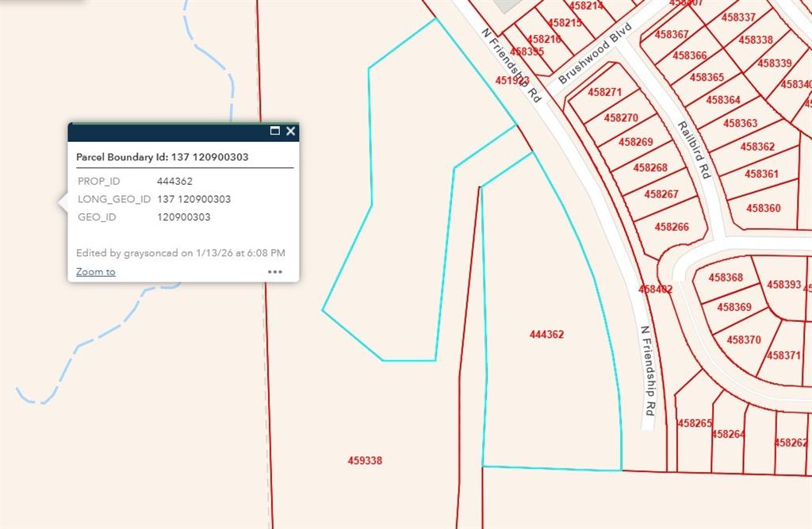
Task: Select parcel labeled 458367
Action: pyautogui.click(x=671, y=35)
